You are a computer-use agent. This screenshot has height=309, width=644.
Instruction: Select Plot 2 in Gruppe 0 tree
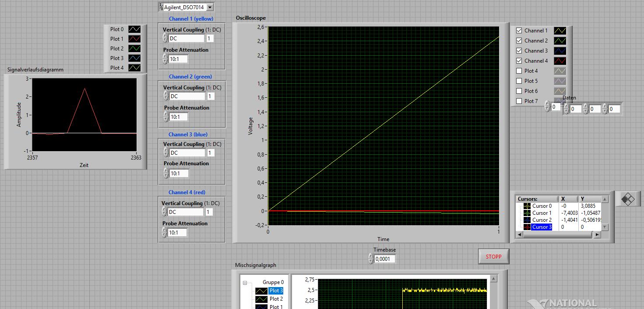click(x=276, y=299)
